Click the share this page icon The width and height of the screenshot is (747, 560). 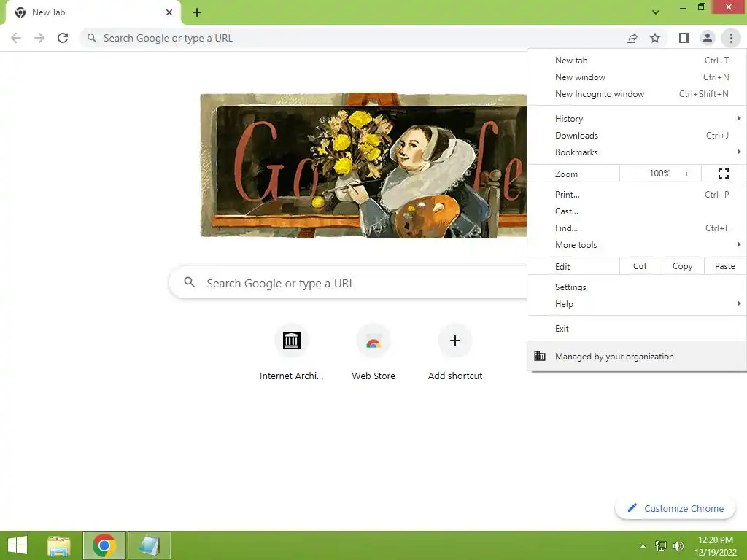[632, 38]
